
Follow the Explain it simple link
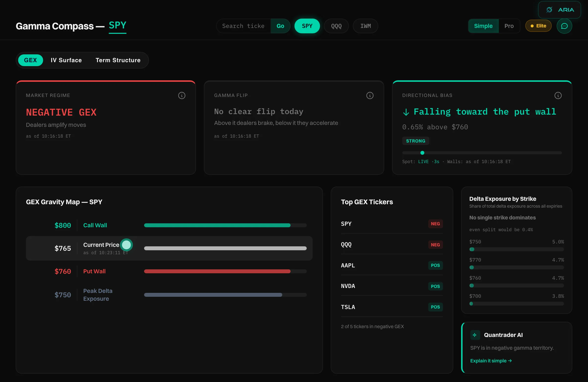[491, 361]
